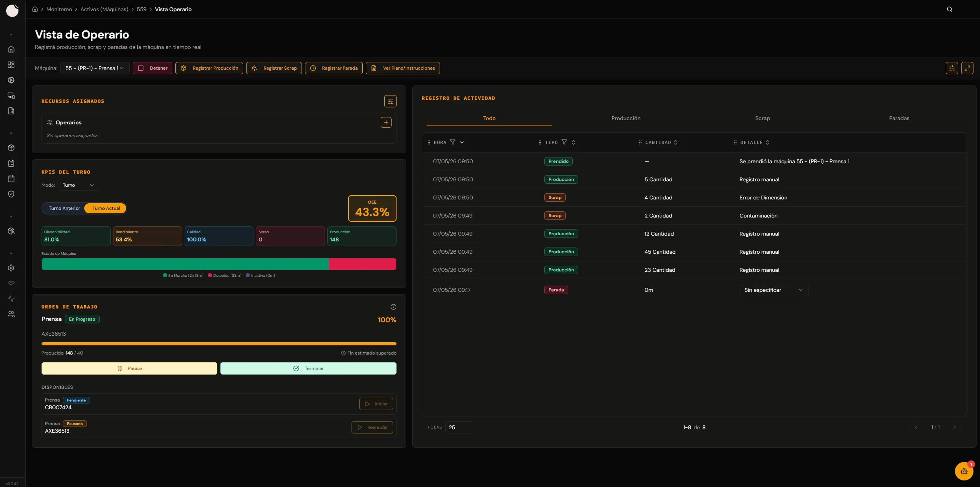Image resolution: width=980 pixels, height=487 pixels.
Task: Select Turno Actual toggle option
Action: click(106, 208)
